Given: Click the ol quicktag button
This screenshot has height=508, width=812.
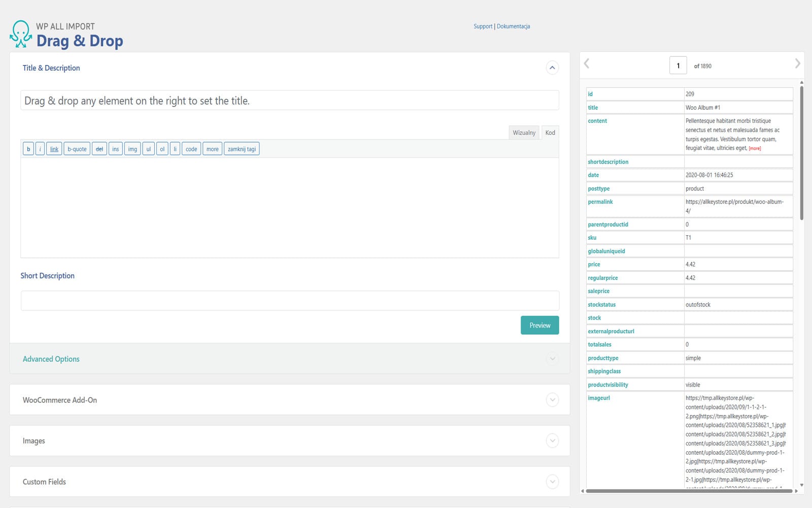Looking at the screenshot, I should (x=162, y=149).
